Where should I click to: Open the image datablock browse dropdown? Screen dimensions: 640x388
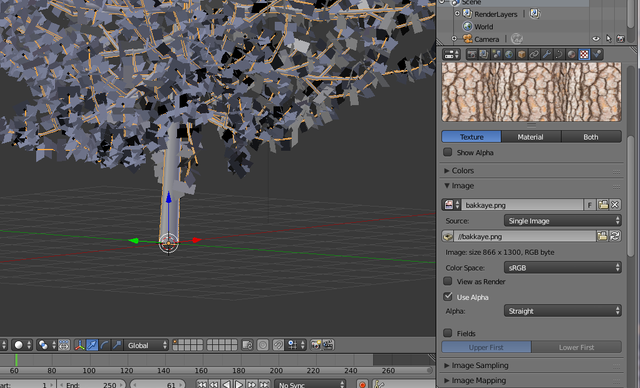[452, 205]
